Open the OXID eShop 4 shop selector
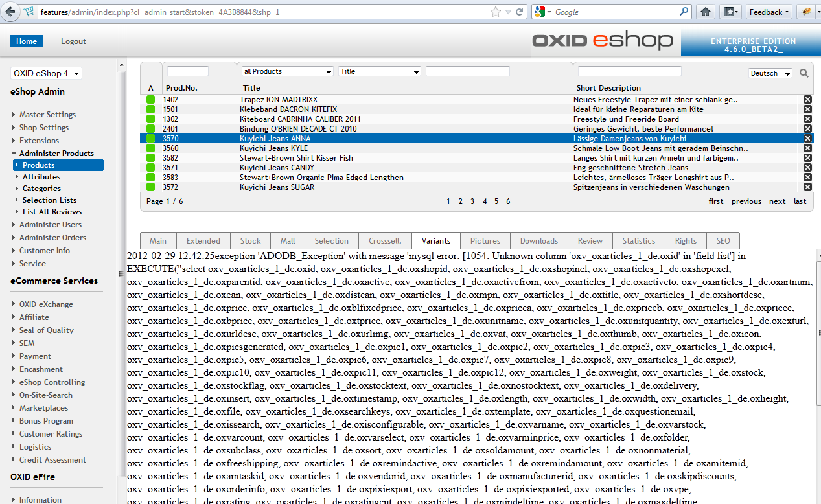821x504 pixels. tap(46, 74)
